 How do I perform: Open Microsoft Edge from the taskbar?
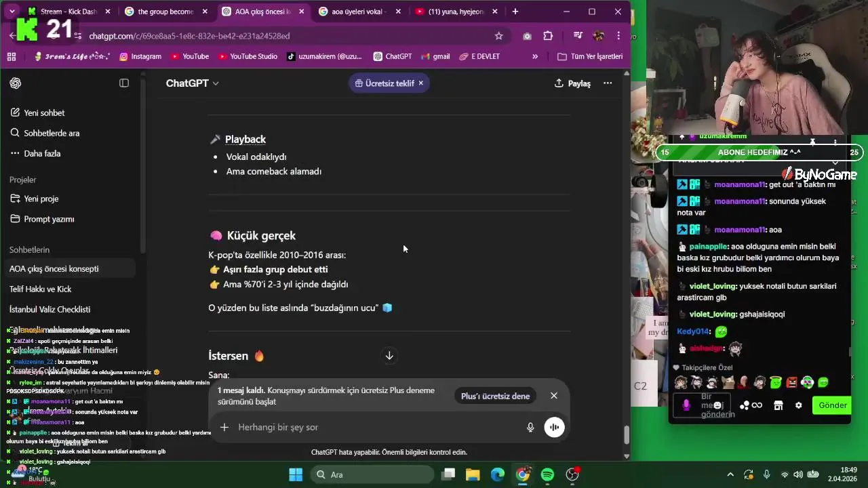click(498, 474)
